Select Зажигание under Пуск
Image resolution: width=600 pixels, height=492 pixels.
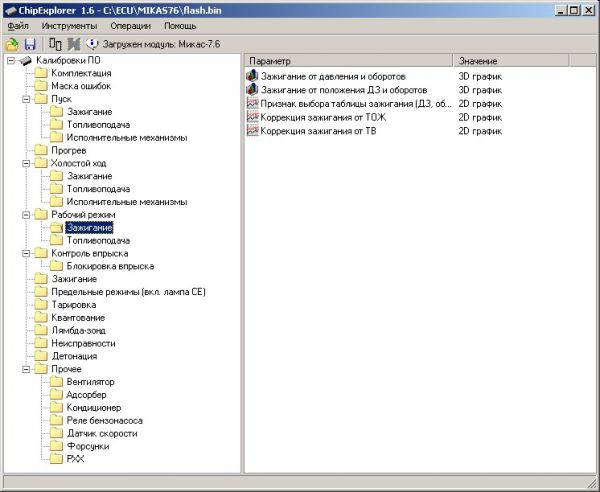(90, 112)
